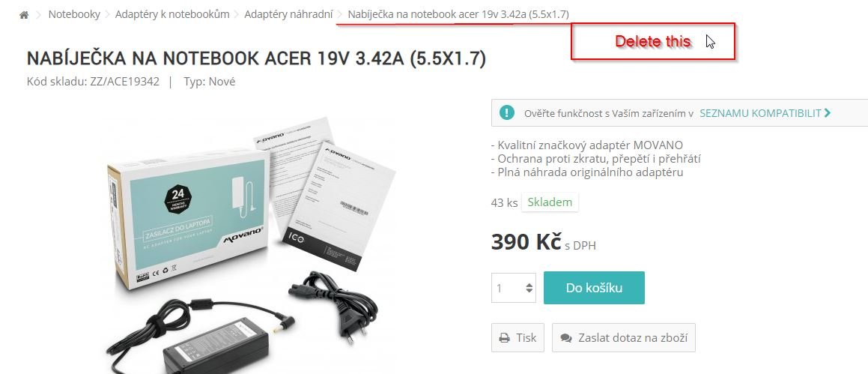Screen dimensions: 868x374
Task: Click the red Delete this annotation box
Action: click(x=653, y=41)
